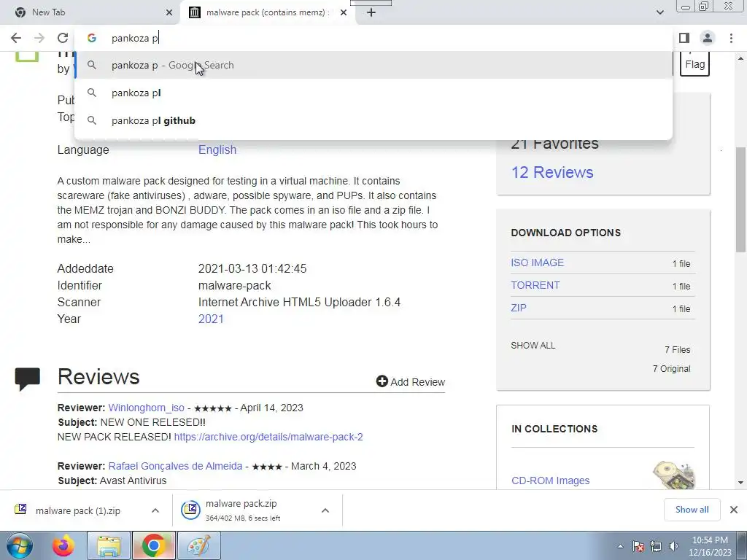Close the New Tab tab
Image resolution: width=747 pixels, height=560 pixels.
pyautogui.click(x=169, y=12)
